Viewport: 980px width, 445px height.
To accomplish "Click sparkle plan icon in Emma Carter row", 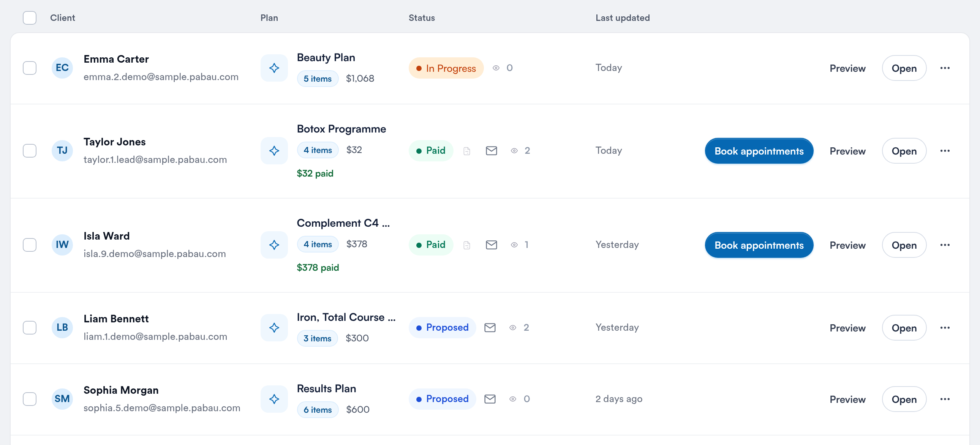I will (x=274, y=68).
